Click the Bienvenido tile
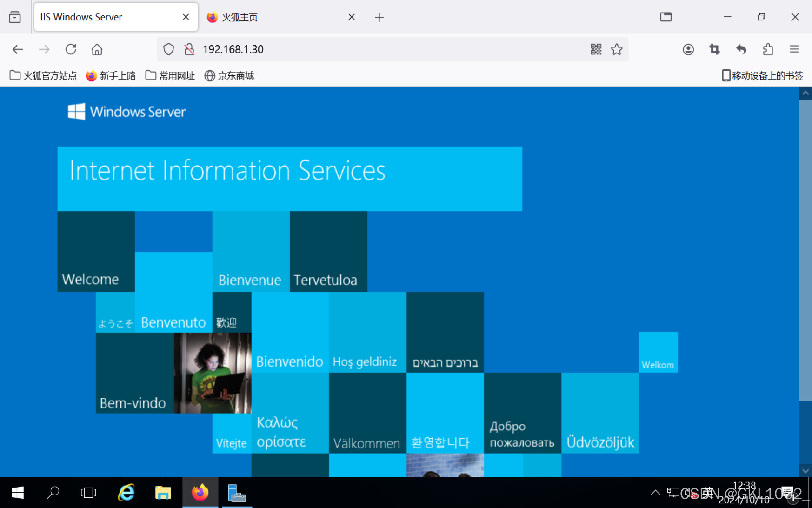The width and height of the screenshot is (812, 508). [x=290, y=332]
